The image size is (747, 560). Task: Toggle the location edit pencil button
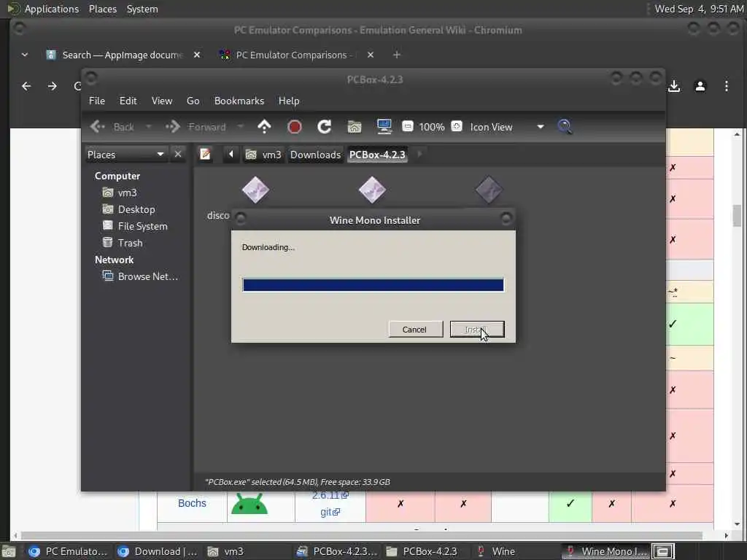coord(205,155)
